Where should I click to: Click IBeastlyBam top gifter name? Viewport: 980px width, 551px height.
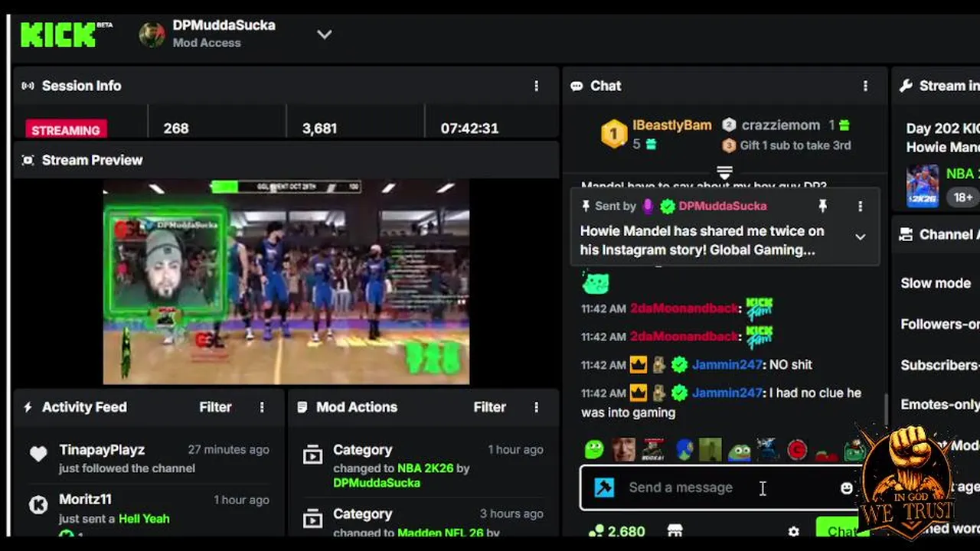671,125
